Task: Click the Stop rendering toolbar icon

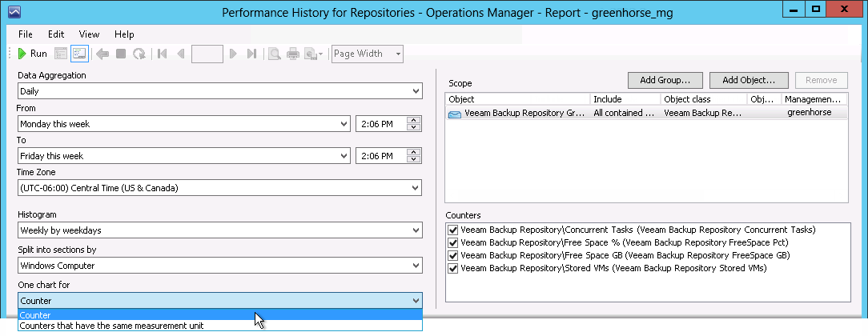Action: coord(121,54)
